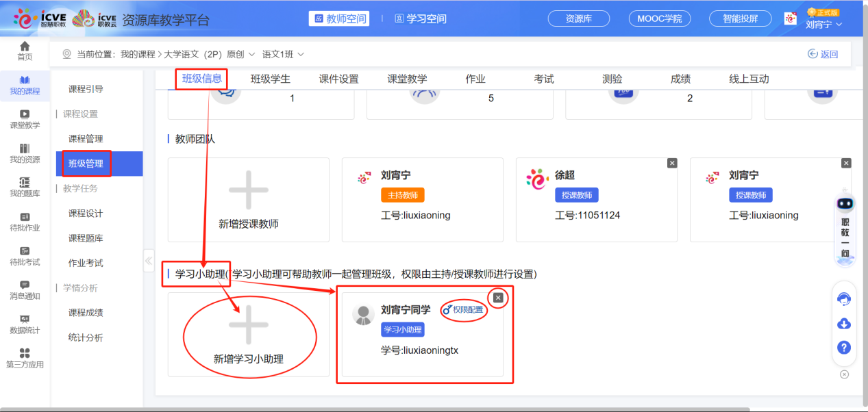Open the help question mark icon
Viewport: 868px width, 412px height.
(844, 347)
